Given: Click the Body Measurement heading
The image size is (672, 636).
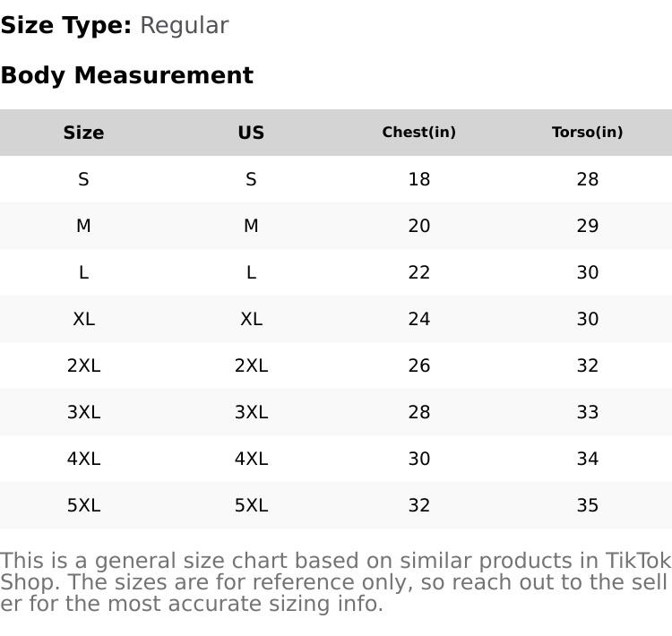Looking at the screenshot, I should click(x=126, y=75).
